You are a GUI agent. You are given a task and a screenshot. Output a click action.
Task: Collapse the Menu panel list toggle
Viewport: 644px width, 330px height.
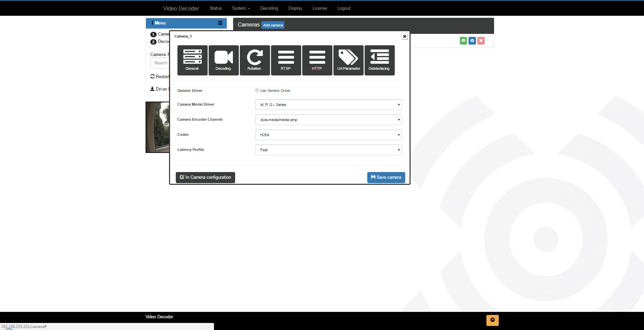point(220,23)
